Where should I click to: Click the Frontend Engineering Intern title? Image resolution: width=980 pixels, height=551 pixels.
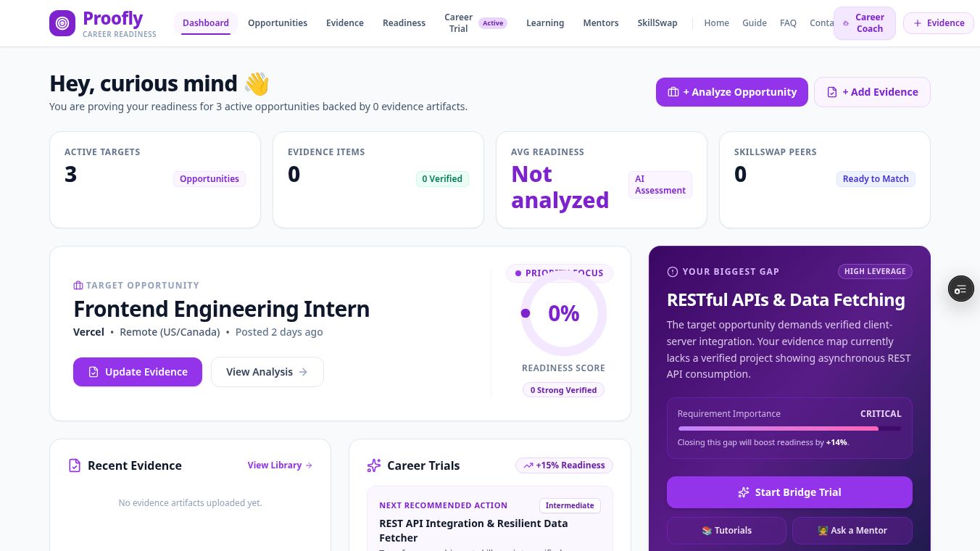222,310
